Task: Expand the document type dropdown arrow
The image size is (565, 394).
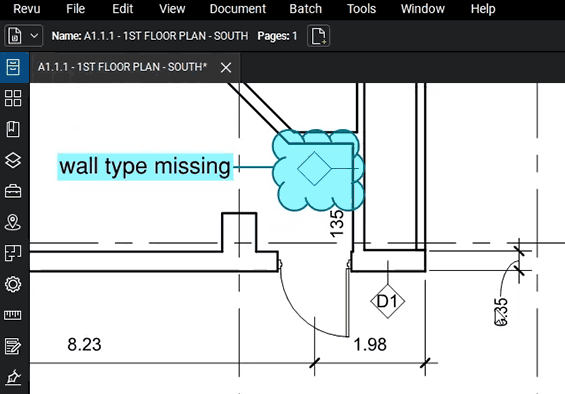Action: [34, 36]
